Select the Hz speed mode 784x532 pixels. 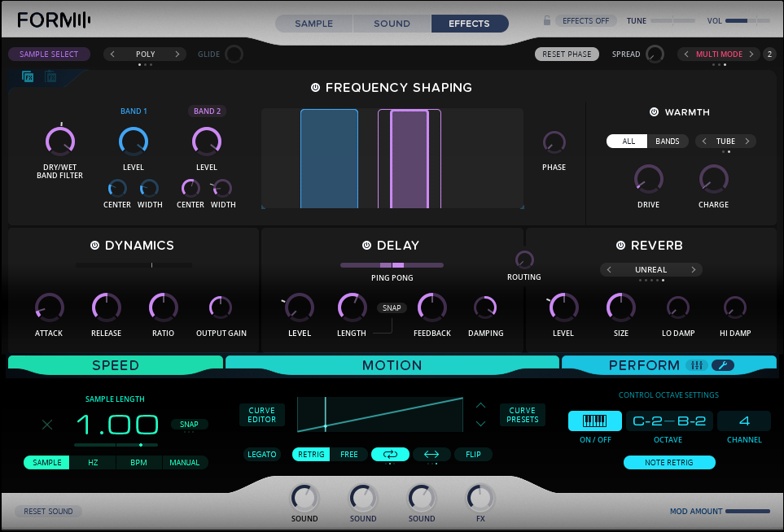pos(93,463)
